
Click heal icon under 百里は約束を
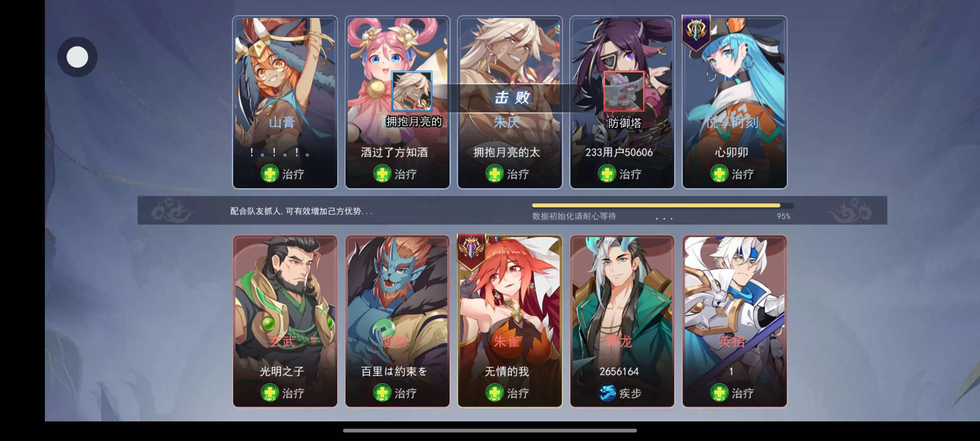click(x=382, y=393)
